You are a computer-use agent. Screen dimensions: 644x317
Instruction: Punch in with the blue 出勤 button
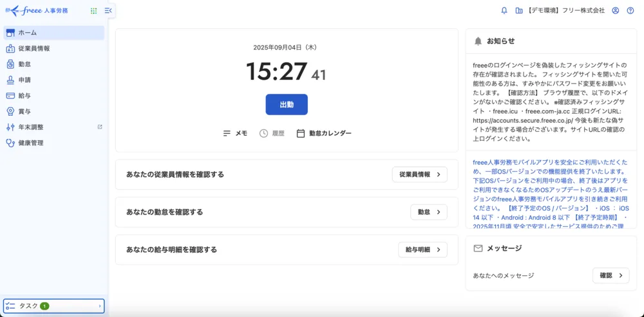[287, 105]
